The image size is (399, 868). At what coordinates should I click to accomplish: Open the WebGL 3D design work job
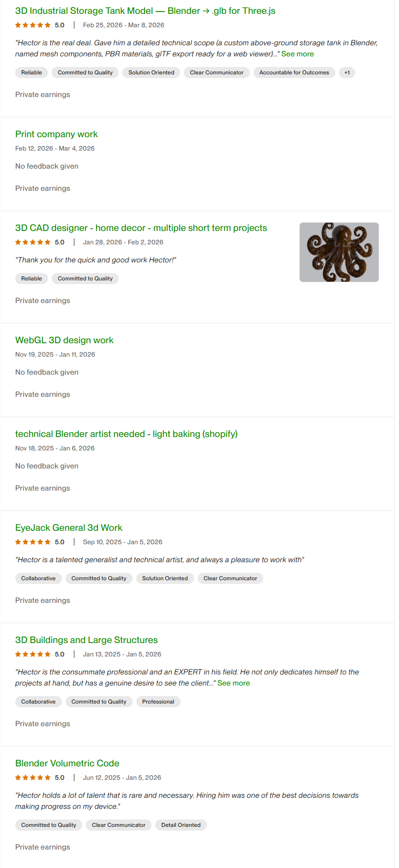[x=64, y=340]
